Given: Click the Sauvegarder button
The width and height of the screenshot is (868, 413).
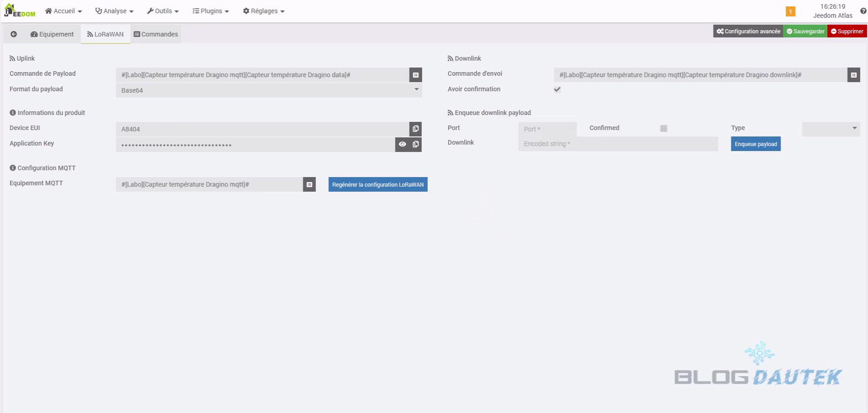Looking at the screenshot, I should [805, 31].
